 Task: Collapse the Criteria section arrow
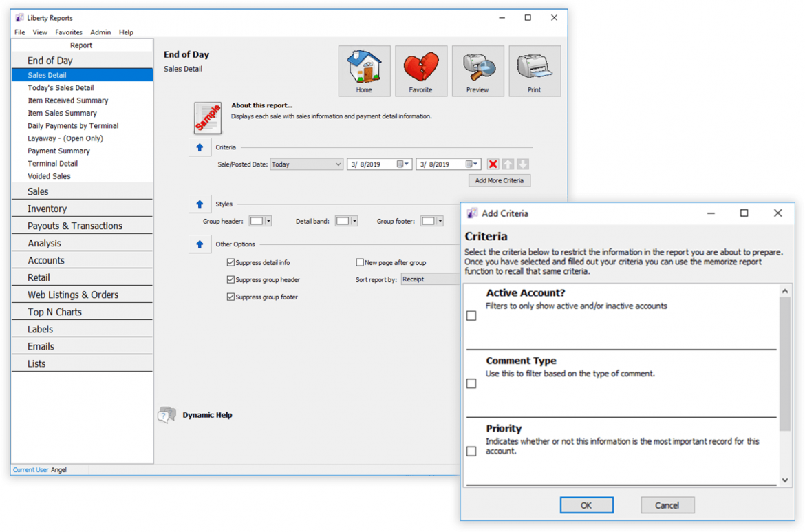(200, 147)
